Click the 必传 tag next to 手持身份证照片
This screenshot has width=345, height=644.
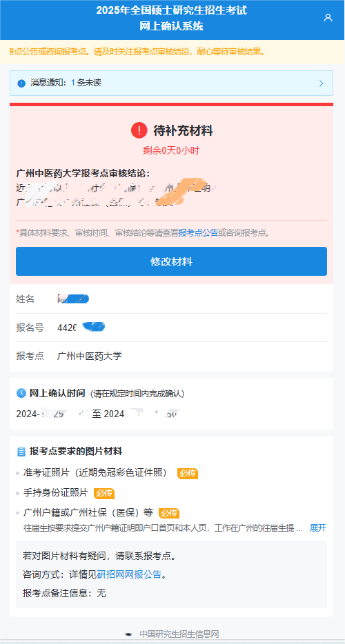coord(104,493)
